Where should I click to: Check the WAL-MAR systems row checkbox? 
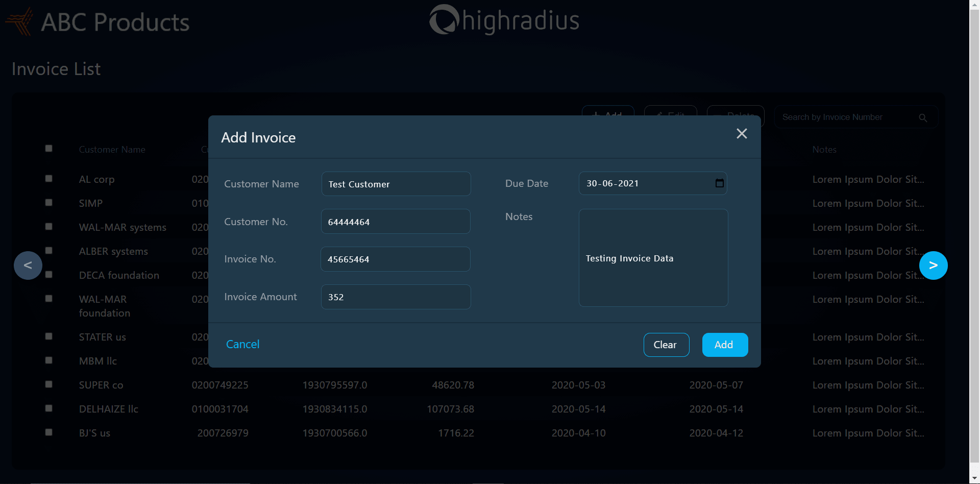click(x=48, y=226)
